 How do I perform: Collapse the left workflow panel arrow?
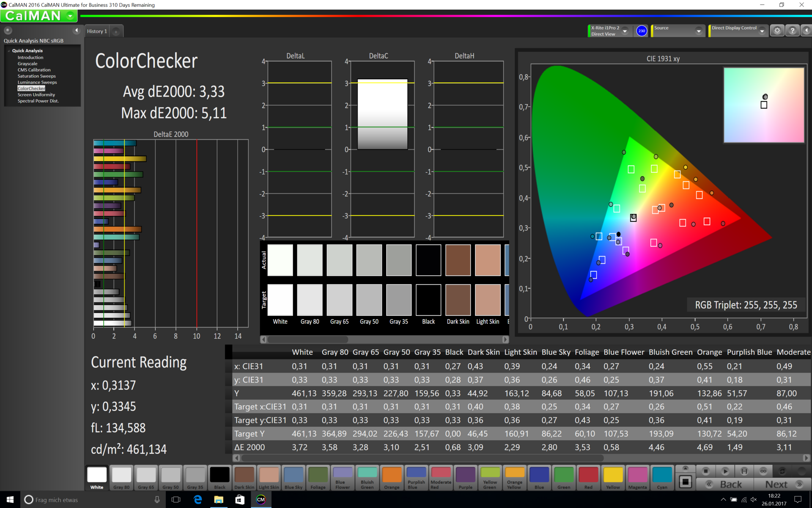pyautogui.click(x=76, y=30)
